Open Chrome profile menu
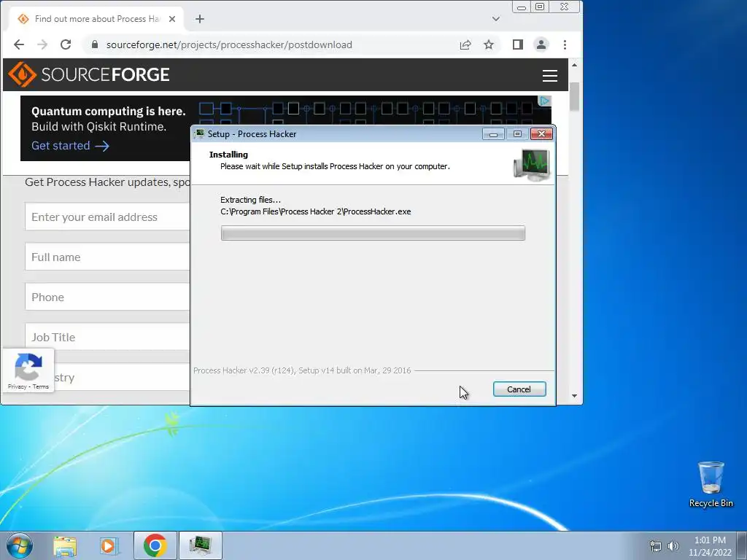This screenshot has width=747, height=560. click(x=541, y=44)
